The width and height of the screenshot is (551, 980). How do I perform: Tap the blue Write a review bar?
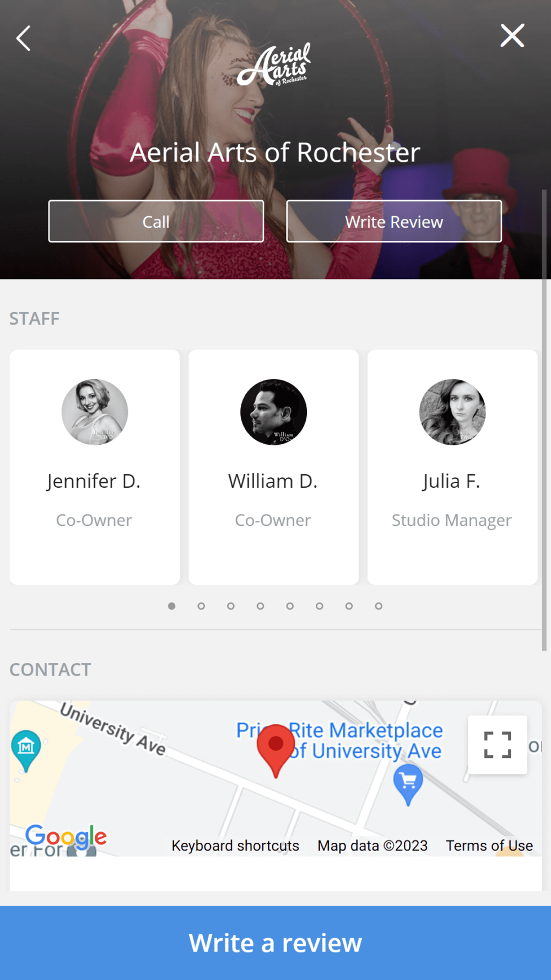tap(275, 943)
